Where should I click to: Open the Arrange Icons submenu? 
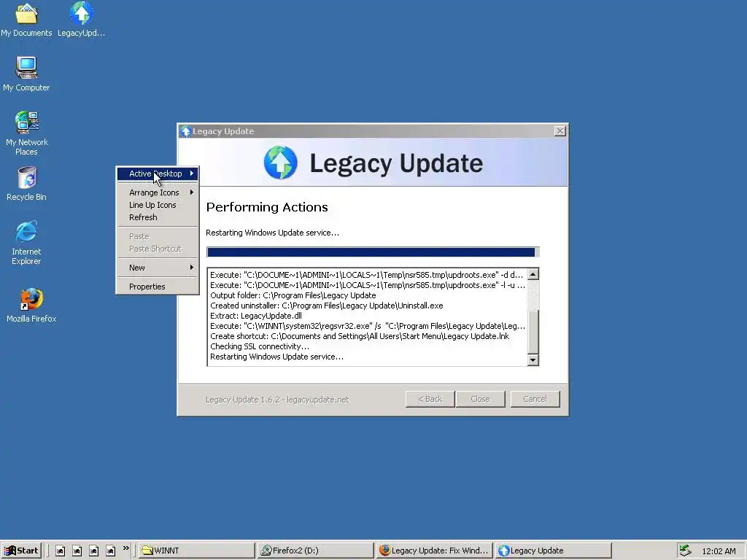[158, 192]
